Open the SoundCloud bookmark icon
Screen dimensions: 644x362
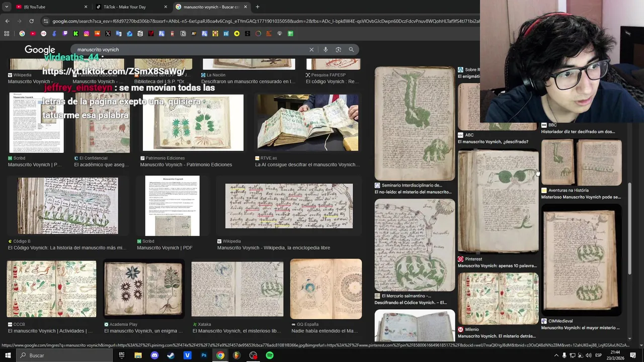(x=97, y=34)
